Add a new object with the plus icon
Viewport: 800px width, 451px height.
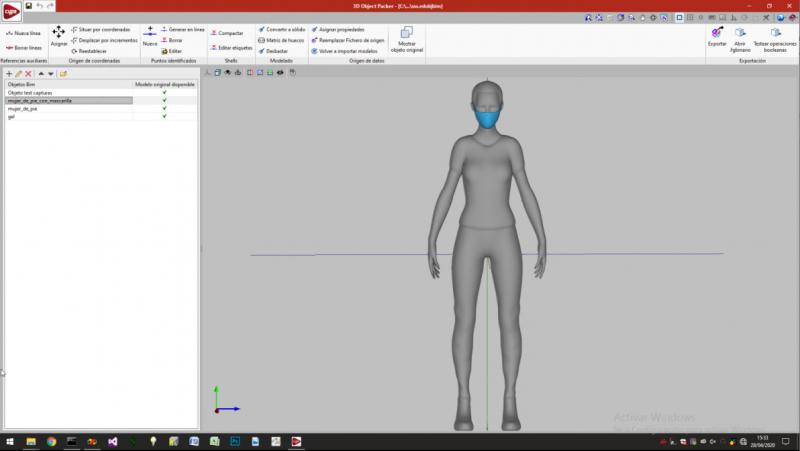[x=9, y=74]
